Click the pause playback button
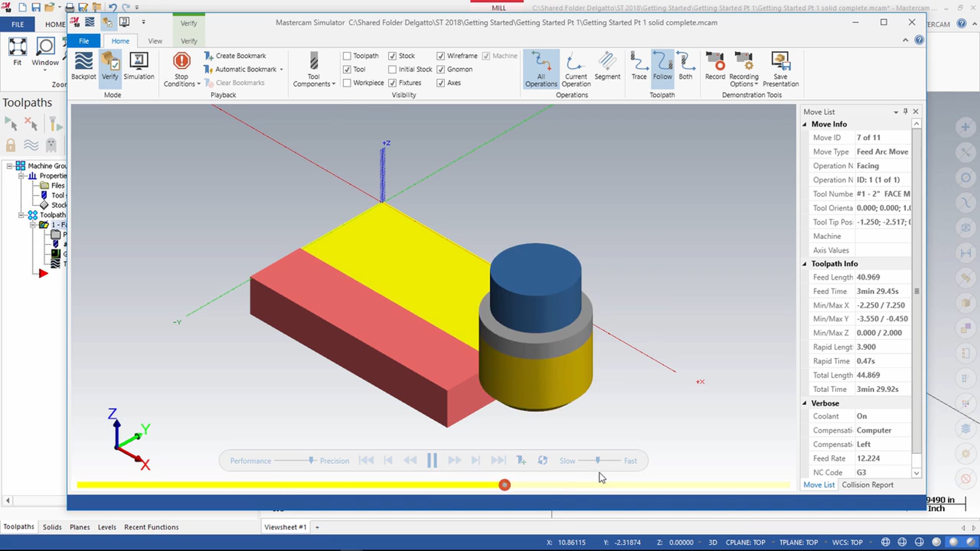Viewport: 980px width, 551px height. pyautogui.click(x=432, y=460)
